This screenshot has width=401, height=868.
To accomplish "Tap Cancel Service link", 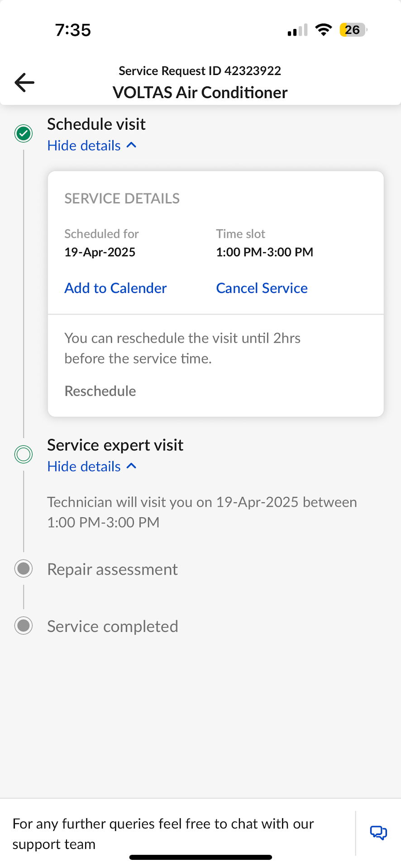I will coord(262,288).
